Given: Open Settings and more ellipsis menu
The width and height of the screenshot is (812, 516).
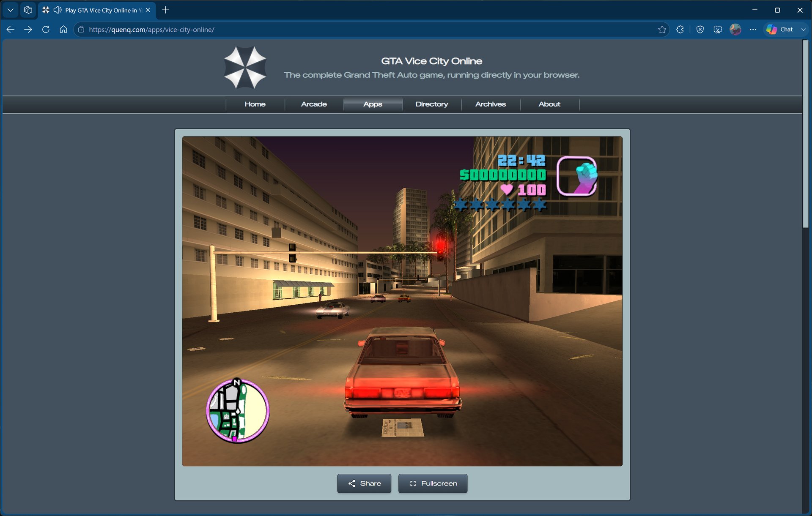Looking at the screenshot, I should pyautogui.click(x=753, y=30).
